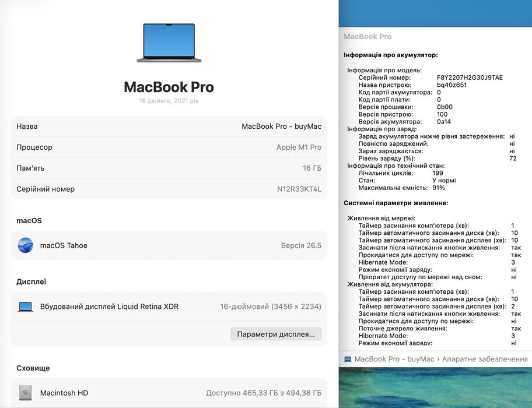This screenshot has width=532, height=408.
Task: Select serial number N12R33KT4L
Action: (x=299, y=189)
